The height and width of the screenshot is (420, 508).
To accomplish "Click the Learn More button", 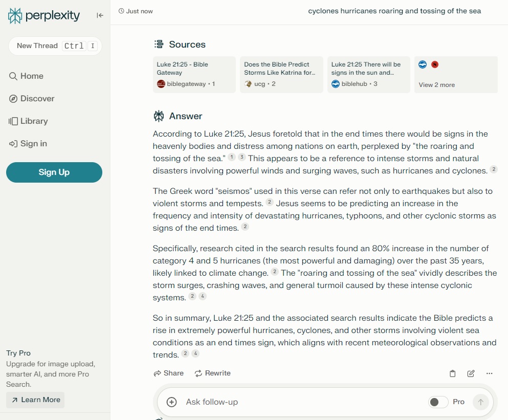I will (35, 400).
